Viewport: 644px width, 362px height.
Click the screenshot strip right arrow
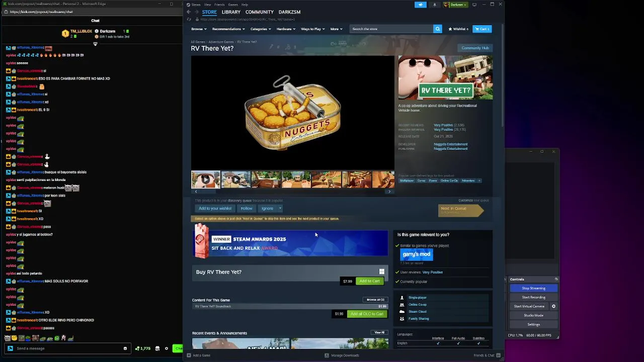point(389,192)
